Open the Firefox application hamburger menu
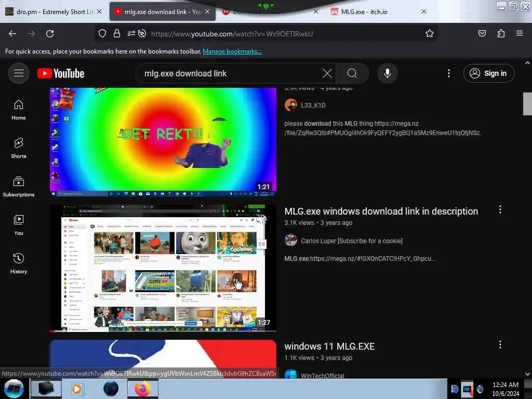Image resolution: width=532 pixels, height=399 pixels. coord(520,34)
